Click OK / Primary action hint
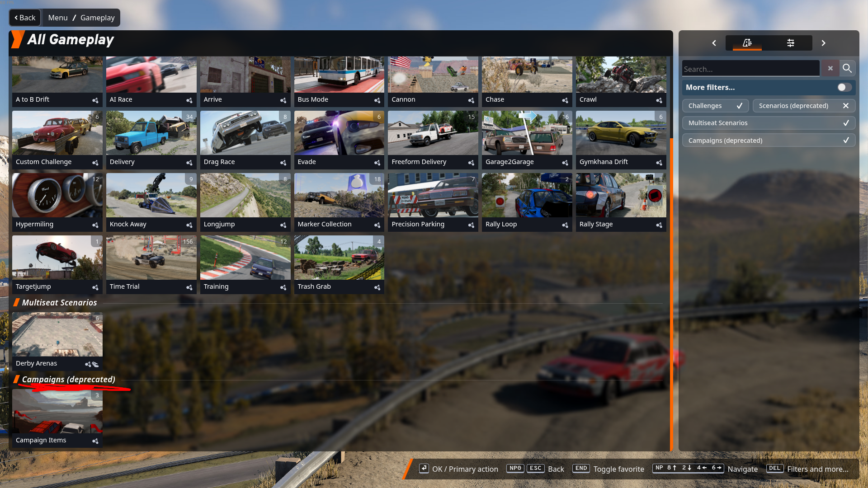The image size is (868, 488). pyautogui.click(x=458, y=469)
